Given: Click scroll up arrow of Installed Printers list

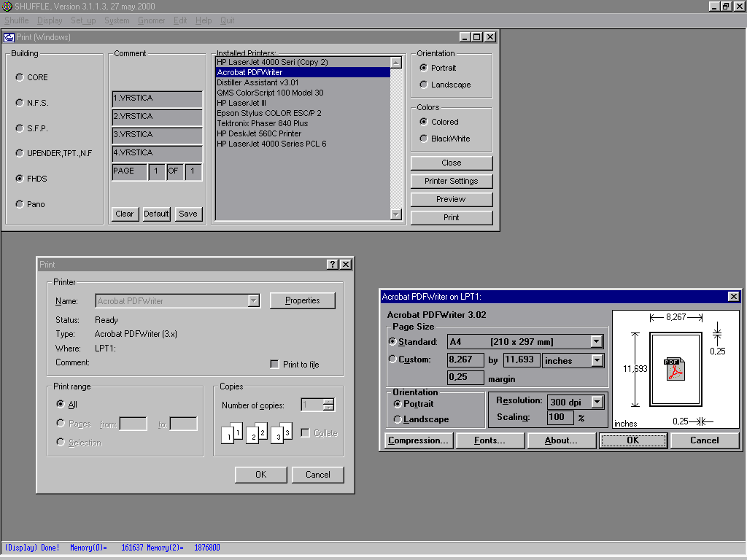Looking at the screenshot, I should (396, 63).
